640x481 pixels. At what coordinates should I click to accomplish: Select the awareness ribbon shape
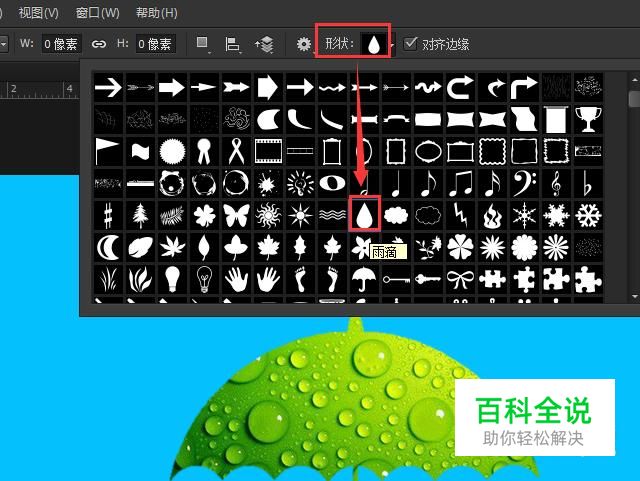coord(236,151)
